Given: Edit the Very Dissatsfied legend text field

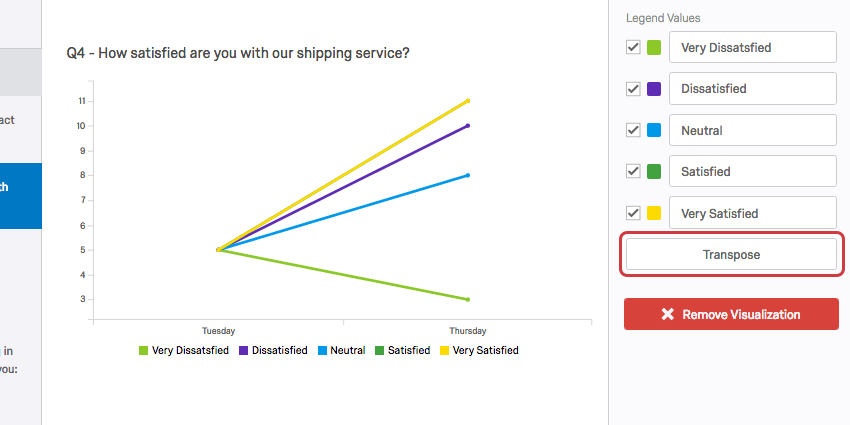Looking at the screenshot, I should point(752,47).
